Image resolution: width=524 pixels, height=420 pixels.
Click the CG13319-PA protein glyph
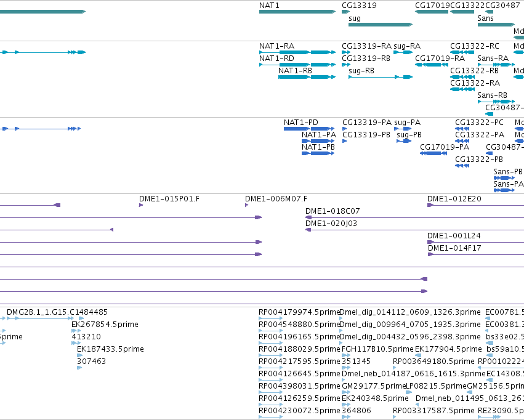[x=345, y=129]
